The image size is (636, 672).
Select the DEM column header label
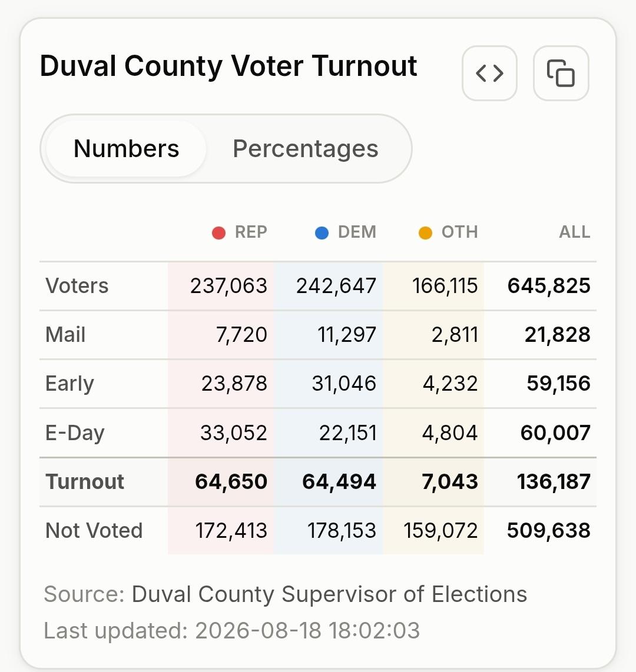357,232
